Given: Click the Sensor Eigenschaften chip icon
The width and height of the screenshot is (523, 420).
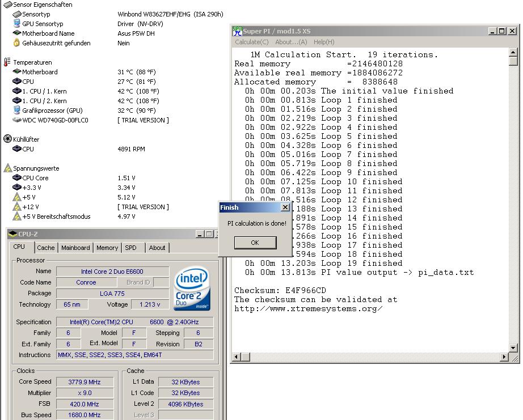Looking at the screenshot, I should tap(8, 5).
